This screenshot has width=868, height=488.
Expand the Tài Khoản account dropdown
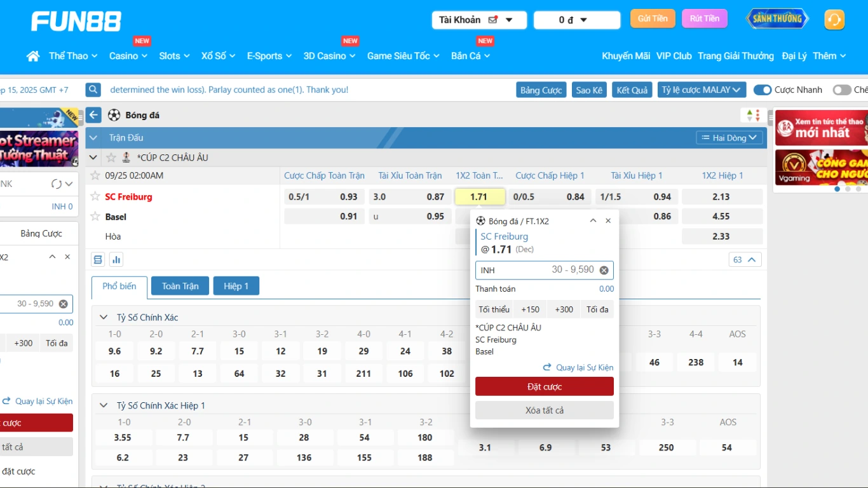[479, 20]
